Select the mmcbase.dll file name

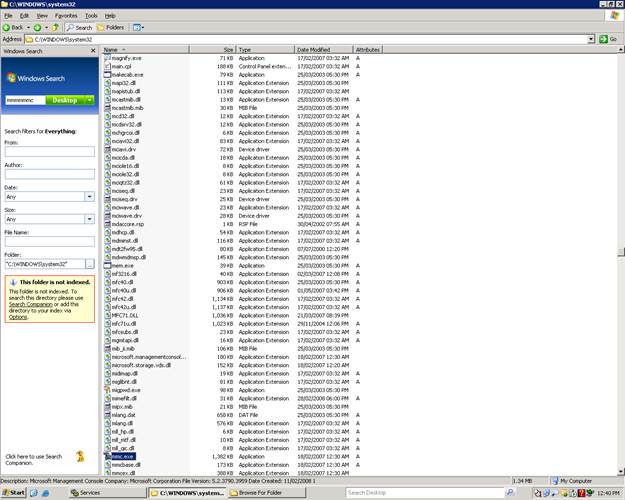[126, 465]
